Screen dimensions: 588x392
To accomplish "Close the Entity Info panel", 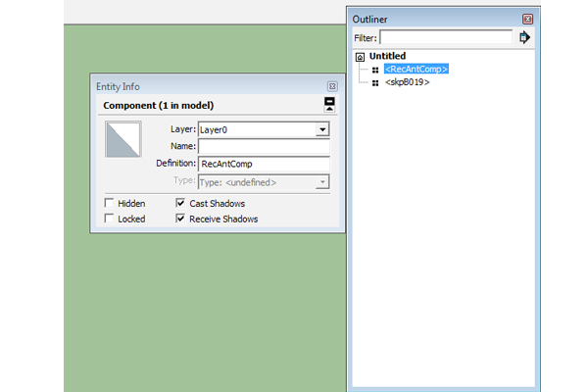I will tap(331, 86).
